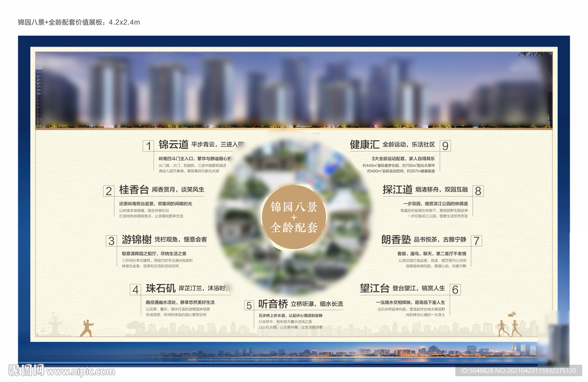Select the subtitle 全龄运动，乐活社区
The height and width of the screenshot is (382, 588).
(x=409, y=144)
